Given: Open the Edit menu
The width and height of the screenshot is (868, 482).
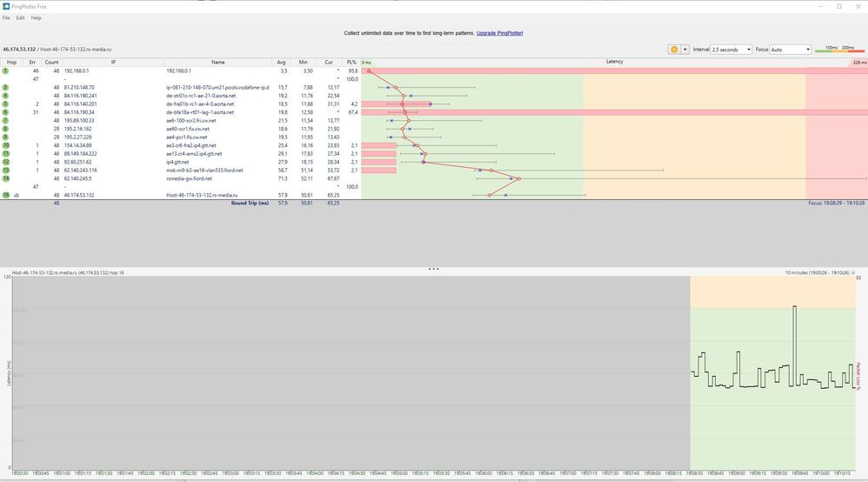Looking at the screenshot, I should [x=21, y=17].
